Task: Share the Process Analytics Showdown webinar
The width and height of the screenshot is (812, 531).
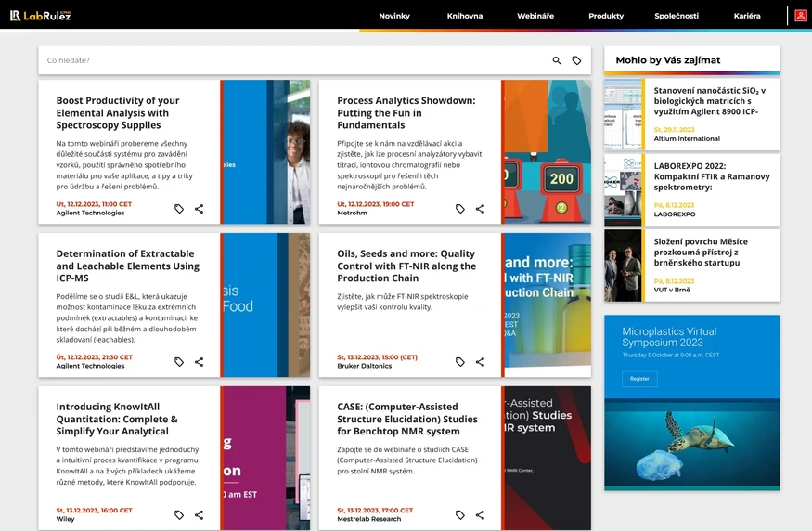Action: 480,209
